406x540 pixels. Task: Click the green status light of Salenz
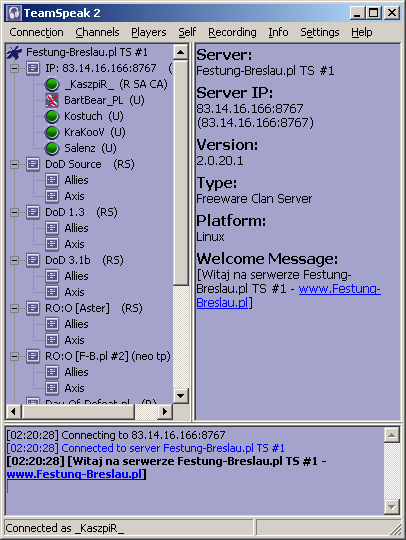point(52,148)
